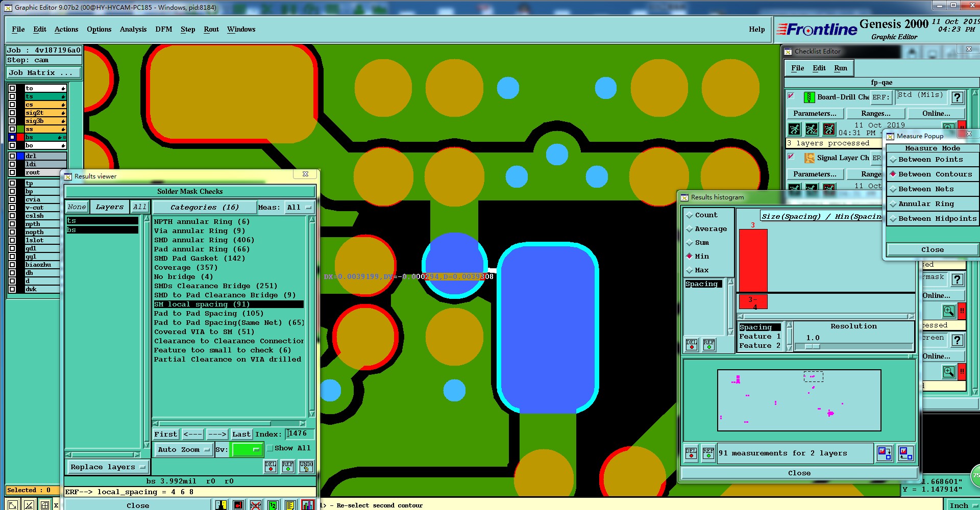Click Close button in Measure Popup
The image size is (980, 510).
[x=933, y=250]
